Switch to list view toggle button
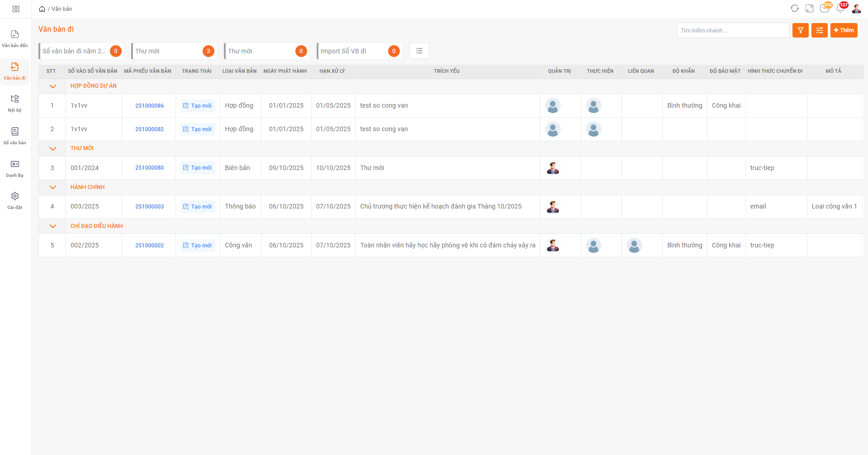This screenshot has height=455, width=868. pyautogui.click(x=419, y=51)
